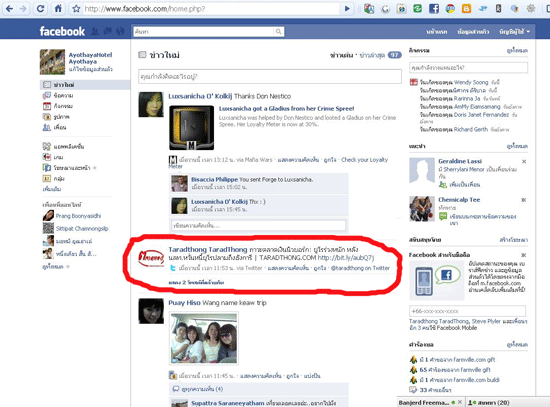Open the Facebook extension icon in toolbar
Viewport: 550px width, 407px height.
[434, 8]
